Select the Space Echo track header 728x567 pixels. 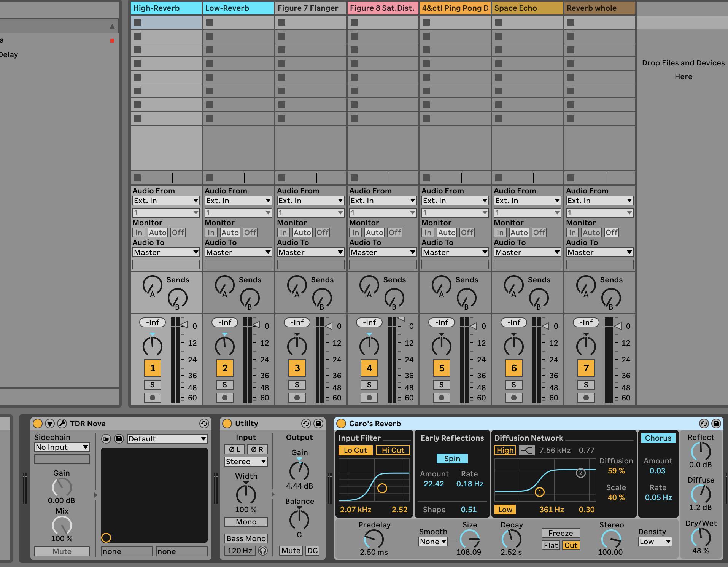pos(527,8)
